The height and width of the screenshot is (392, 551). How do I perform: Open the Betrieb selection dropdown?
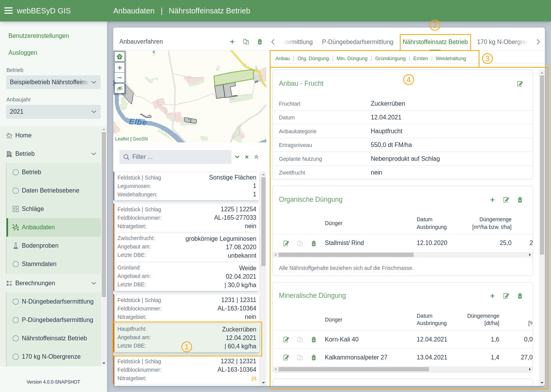point(53,82)
